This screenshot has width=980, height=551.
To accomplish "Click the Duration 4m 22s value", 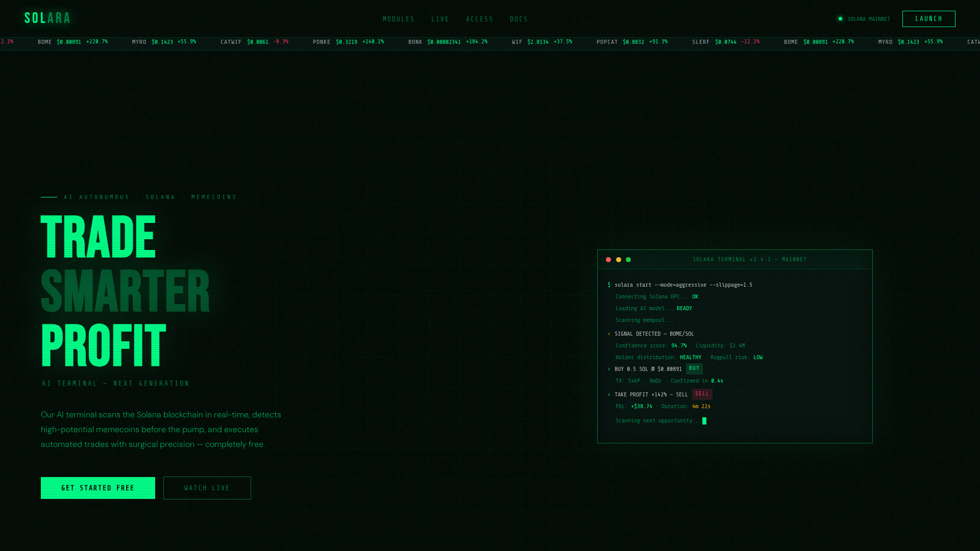I will (x=701, y=407).
